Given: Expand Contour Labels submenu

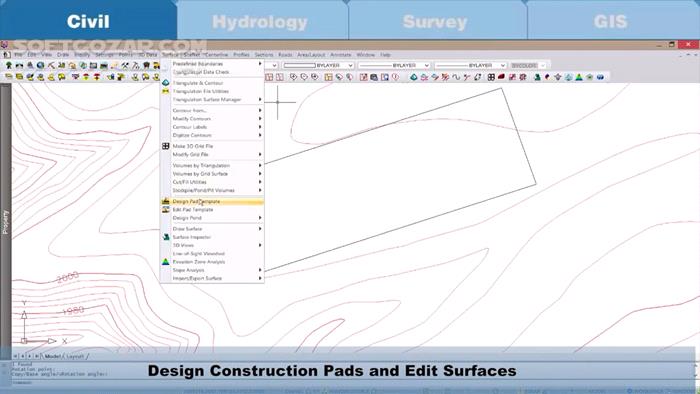Looking at the screenshot, I should [x=212, y=127].
